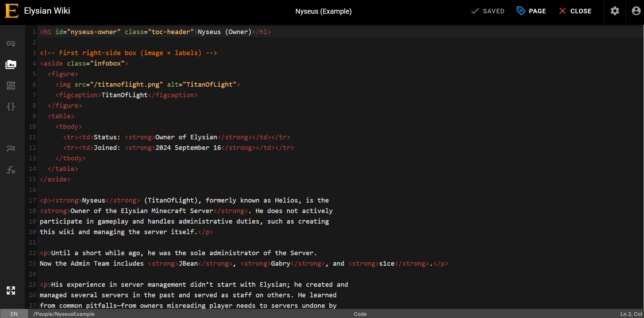Insert a code block using braces icon
Viewport: 644px width, 318px height.
pyautogui.click(x=11, y=107)
